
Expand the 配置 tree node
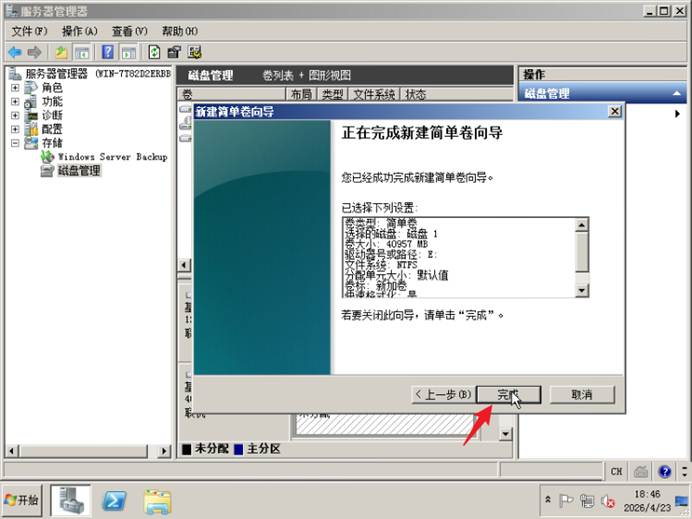[15, 129]
